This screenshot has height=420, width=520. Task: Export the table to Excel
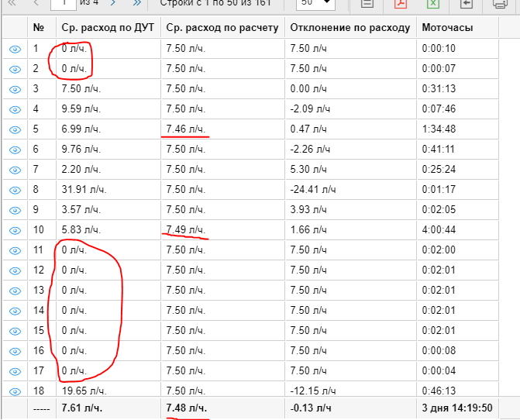click(x=433, y=4)
